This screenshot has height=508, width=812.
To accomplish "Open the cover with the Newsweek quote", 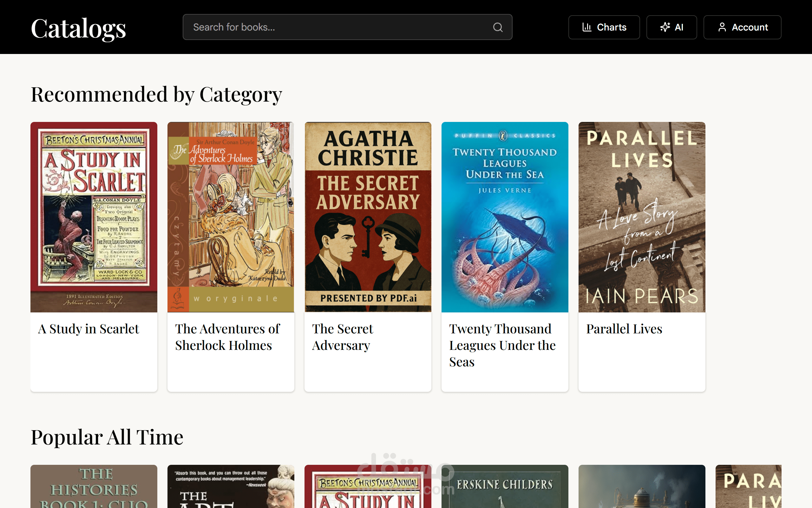I will coord(231,486).
